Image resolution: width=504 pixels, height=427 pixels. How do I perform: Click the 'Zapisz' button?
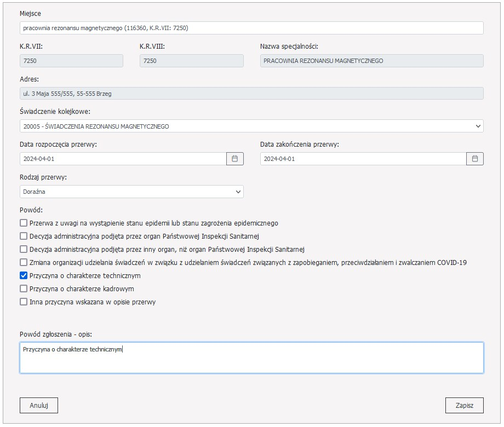464,406
